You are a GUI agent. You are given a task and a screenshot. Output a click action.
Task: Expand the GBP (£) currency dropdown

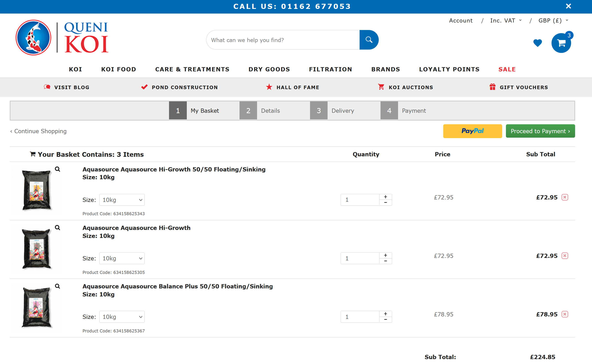point(553,20)
